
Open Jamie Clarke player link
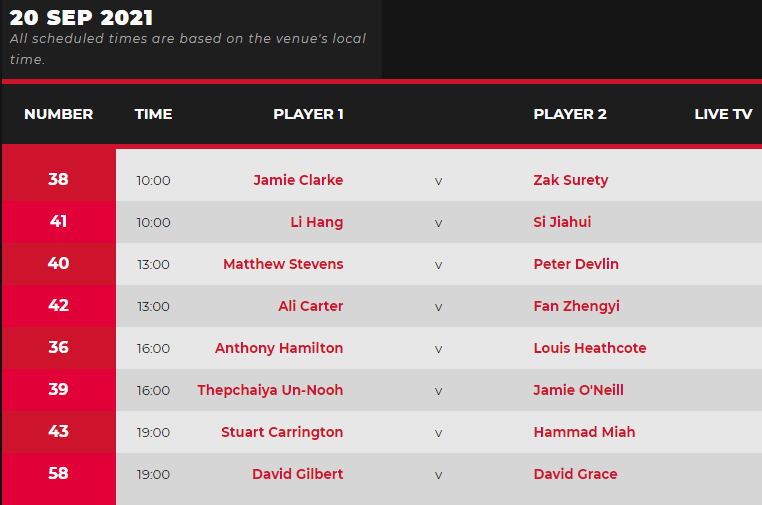298,180
